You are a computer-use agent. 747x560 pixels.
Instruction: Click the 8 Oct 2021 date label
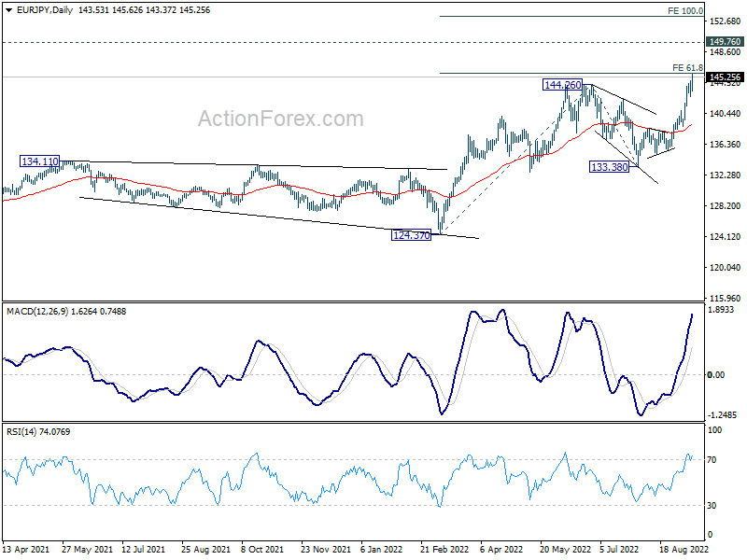point(262,550)
